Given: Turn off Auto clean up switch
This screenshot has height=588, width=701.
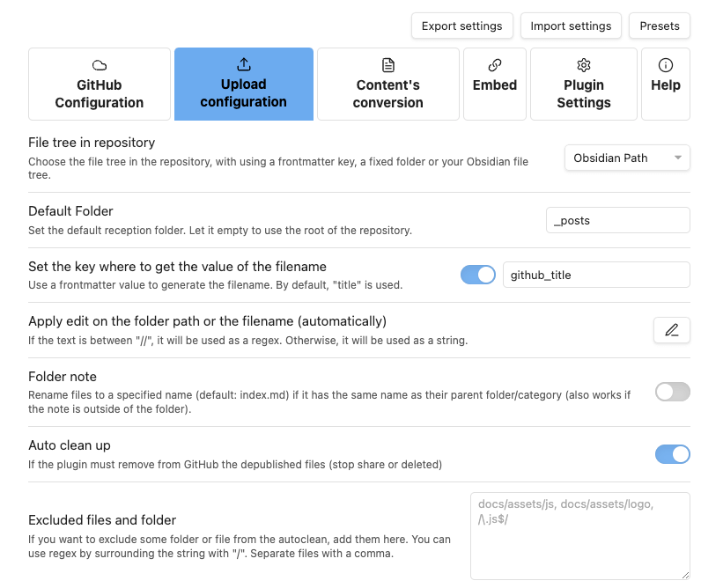Looking at the screenshot, I should [673, 454].
